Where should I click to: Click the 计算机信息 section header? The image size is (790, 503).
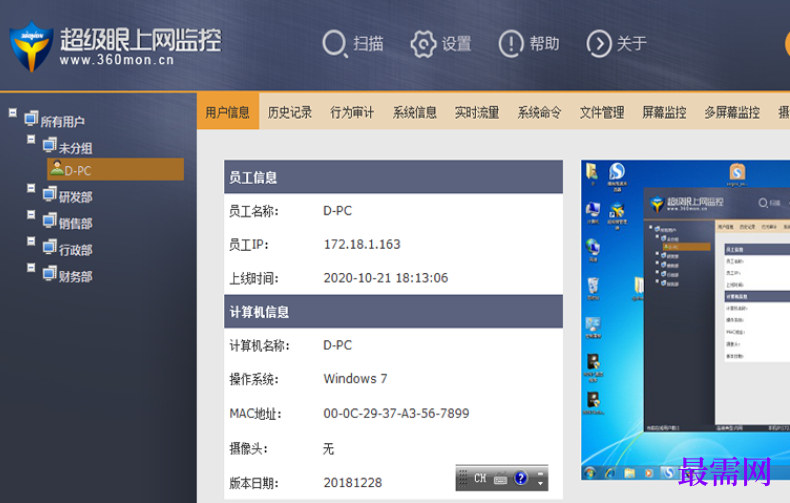tap(393, 311)
